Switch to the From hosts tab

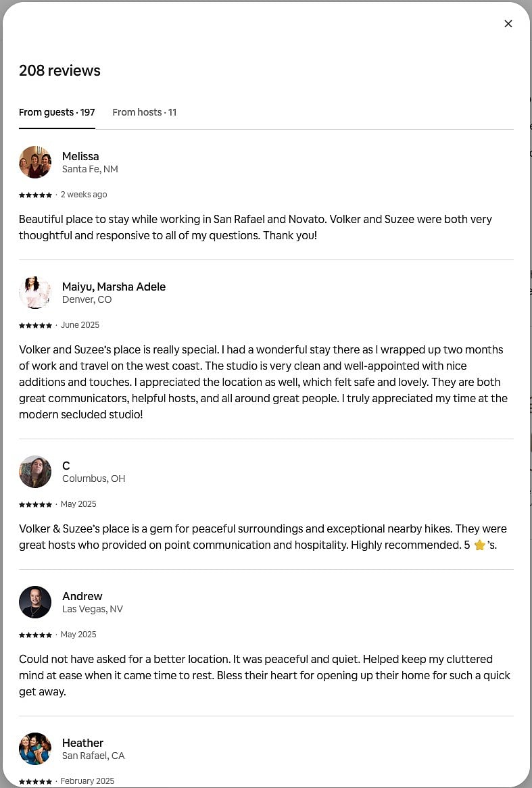144,113
